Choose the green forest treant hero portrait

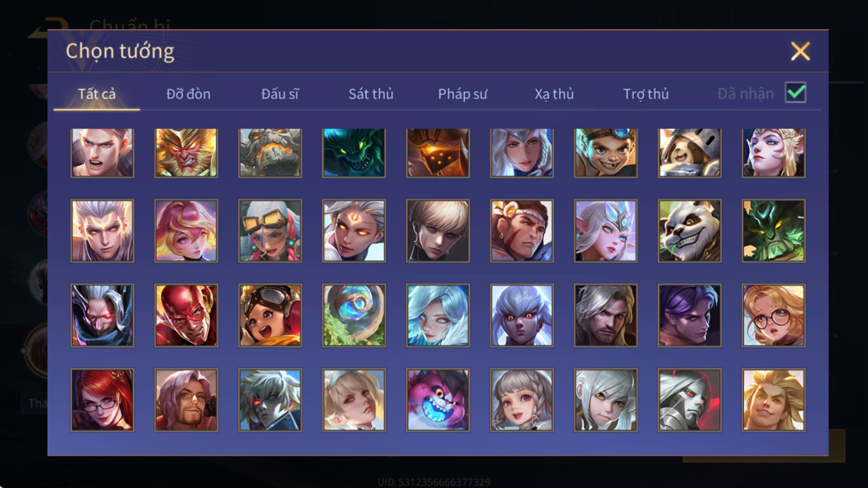[x=774, y=231]
